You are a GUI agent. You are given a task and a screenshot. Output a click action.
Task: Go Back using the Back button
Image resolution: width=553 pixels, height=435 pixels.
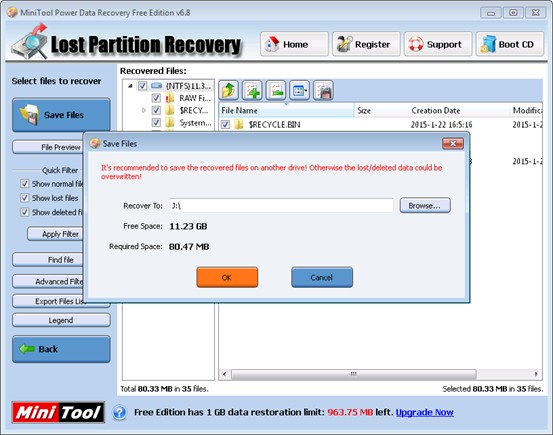pyautogui.click(x=61, y=349)
